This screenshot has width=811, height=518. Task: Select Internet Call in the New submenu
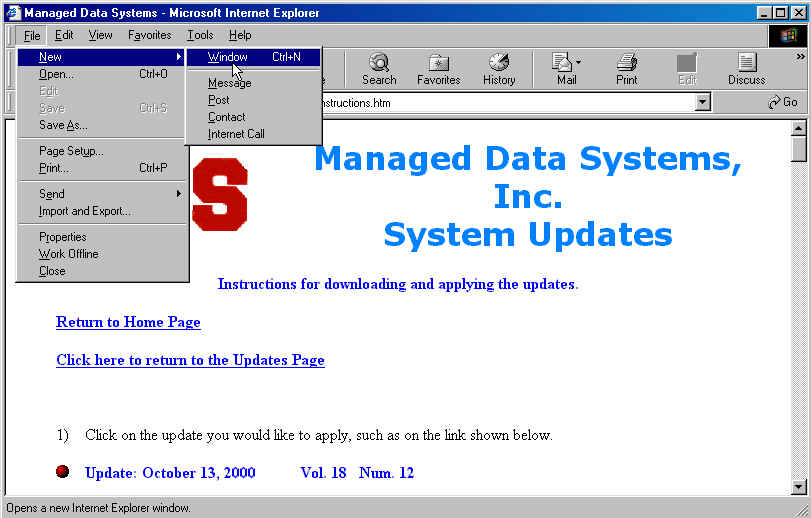click(x=253, y=134)
